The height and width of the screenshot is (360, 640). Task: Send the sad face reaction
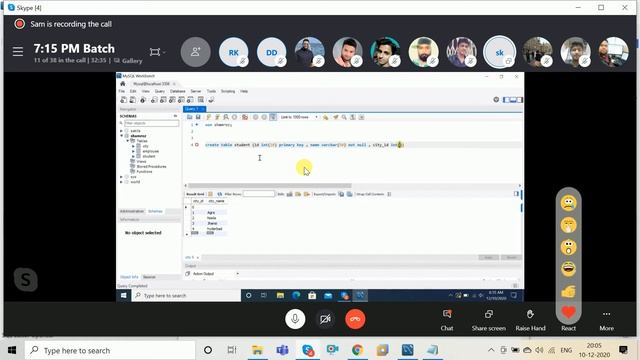click(569, 203)
